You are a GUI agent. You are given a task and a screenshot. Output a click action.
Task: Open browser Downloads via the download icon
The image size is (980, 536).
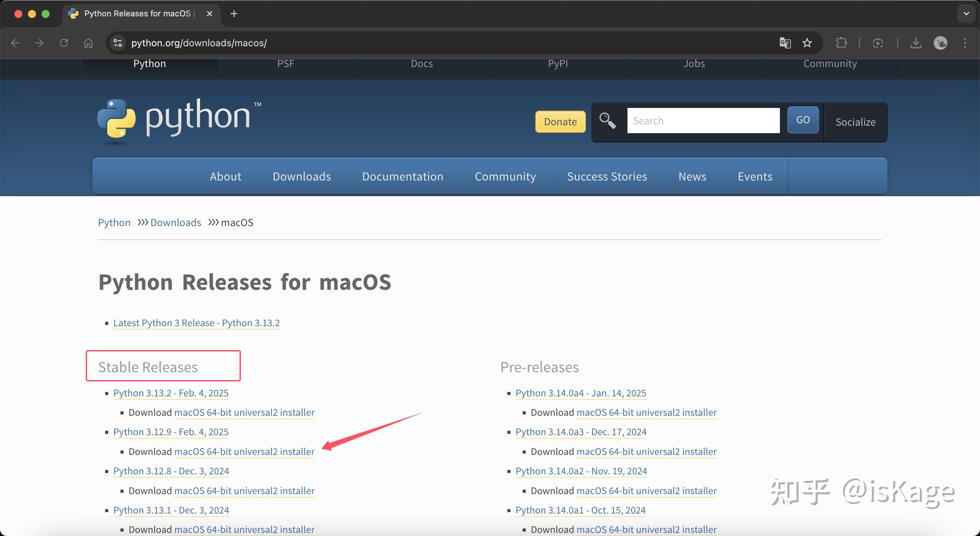(916, 43)
